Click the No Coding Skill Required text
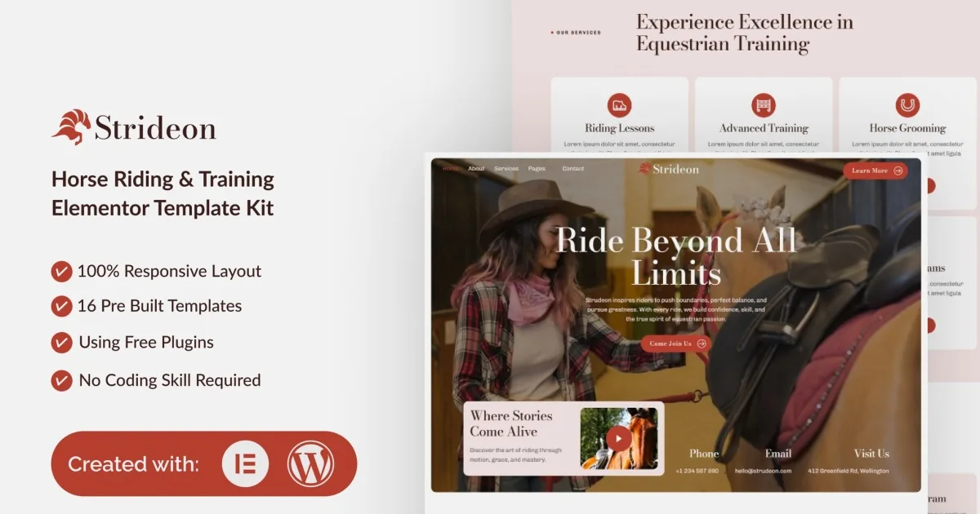This screenshot has width=980, height=514. tap(170, 380)
